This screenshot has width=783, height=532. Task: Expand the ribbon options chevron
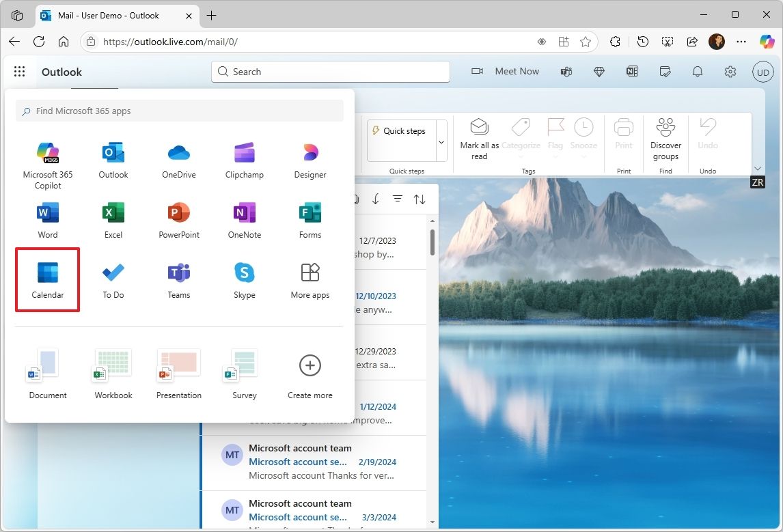tap(757, 168)
